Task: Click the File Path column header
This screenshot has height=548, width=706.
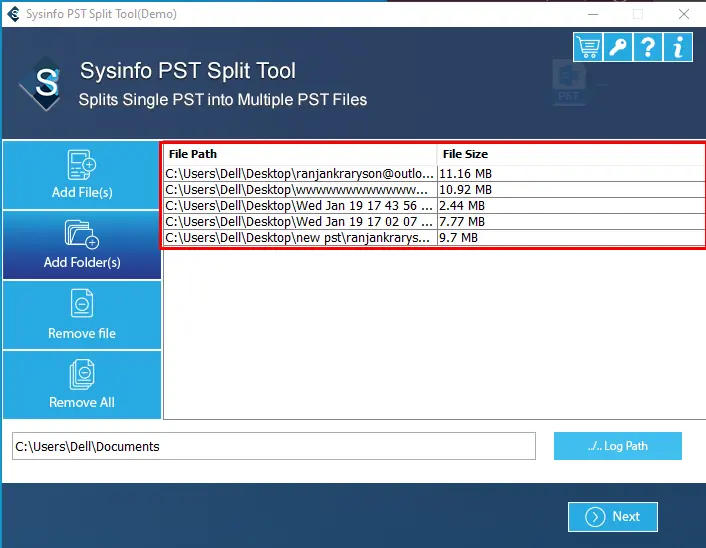Action: click(x=300, y=154)
